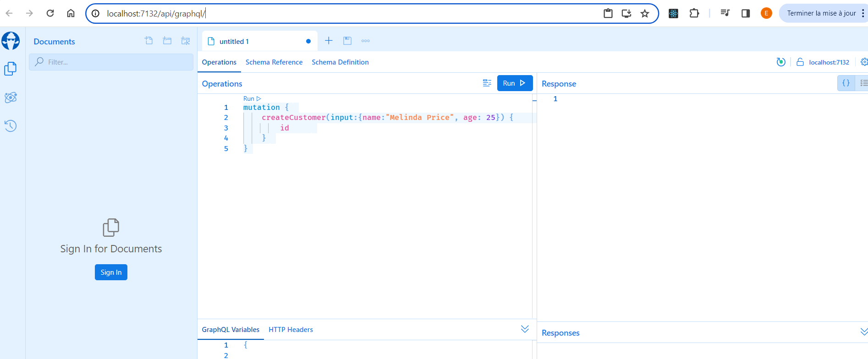
Task: Click the format operation icon beside Run
Action: click(487, 83)
